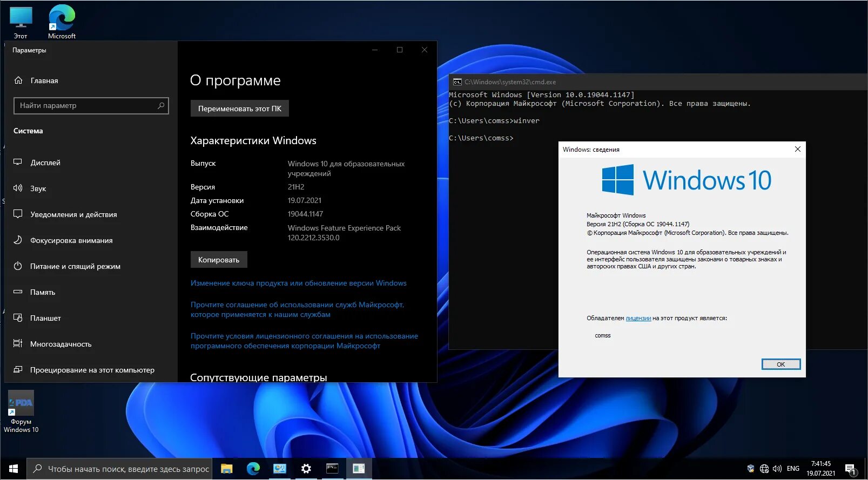Image resolution: width=868 pixels, height=480 pixels.
Task: Click the Windows Start button
Action: [x=14, y=469]
